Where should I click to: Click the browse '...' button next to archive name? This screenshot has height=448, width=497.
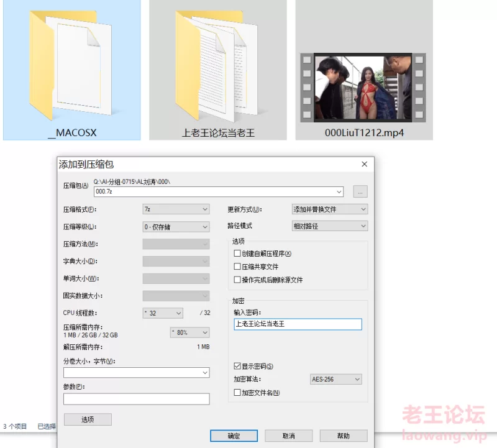click(x=360, y=191)
